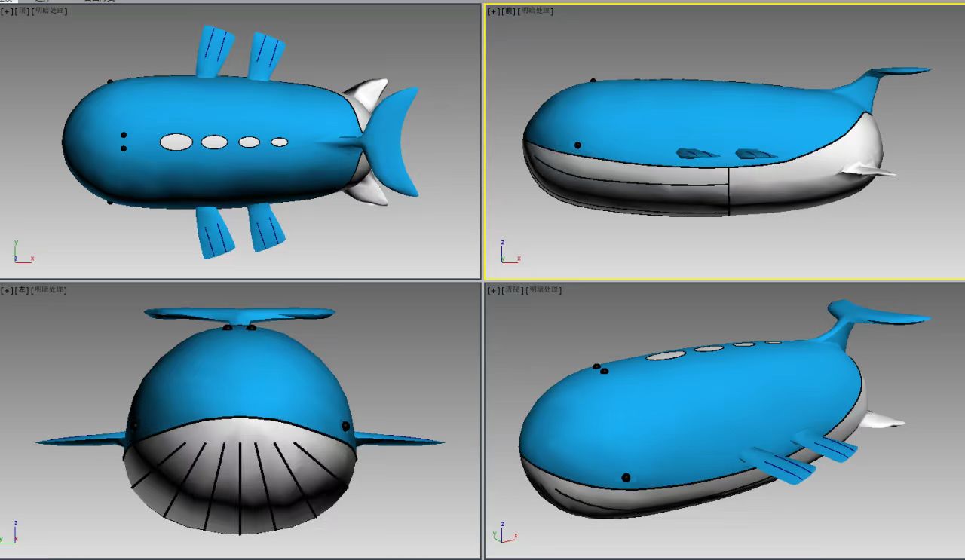
Task: Open the [+] menu of the front viewport
Action: click(494, 11)
